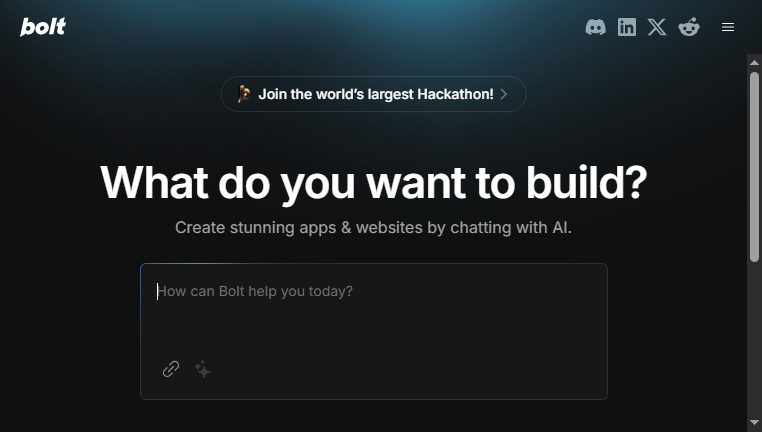Screen dimensions: 762x432
Task: Open the X (Twitter) icon
Action: [657, 27]
